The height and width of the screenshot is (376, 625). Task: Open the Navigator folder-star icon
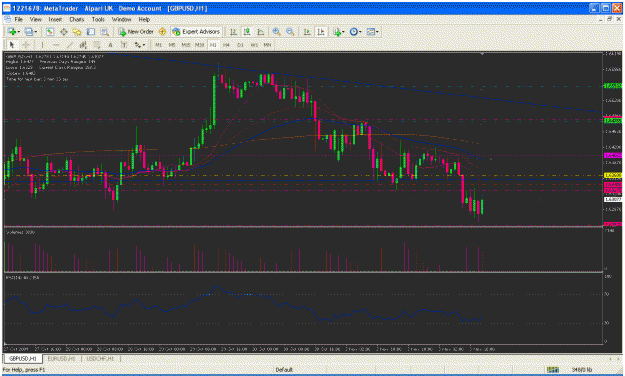[77, 31]
